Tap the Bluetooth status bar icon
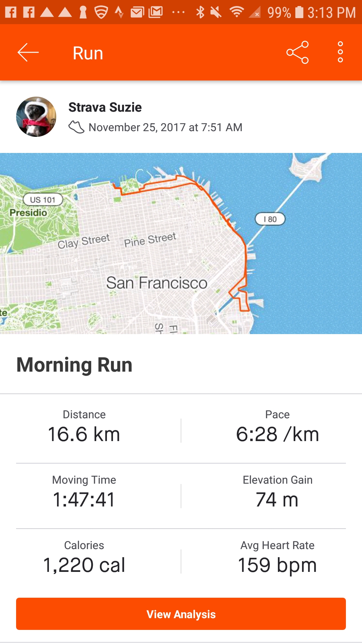 [200, 12]
